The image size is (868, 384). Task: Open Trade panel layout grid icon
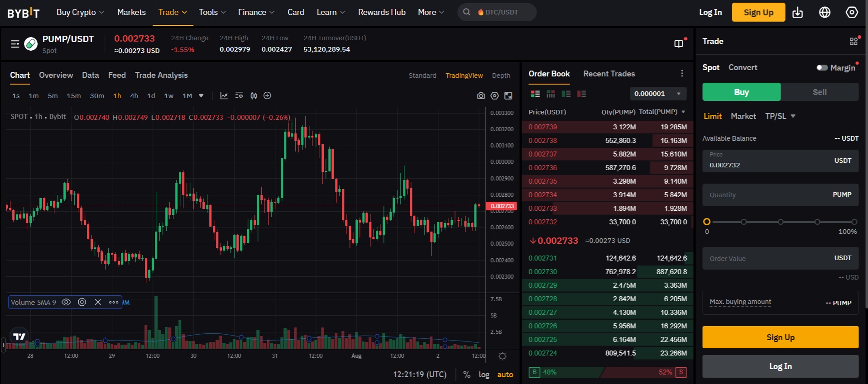click(854, 41)
